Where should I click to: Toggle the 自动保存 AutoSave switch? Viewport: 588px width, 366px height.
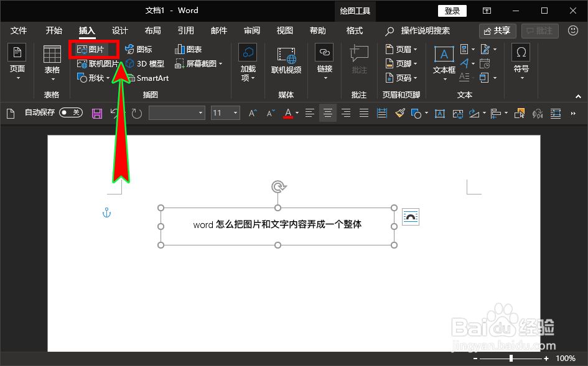pyautogui.click(x=71, y=112)
